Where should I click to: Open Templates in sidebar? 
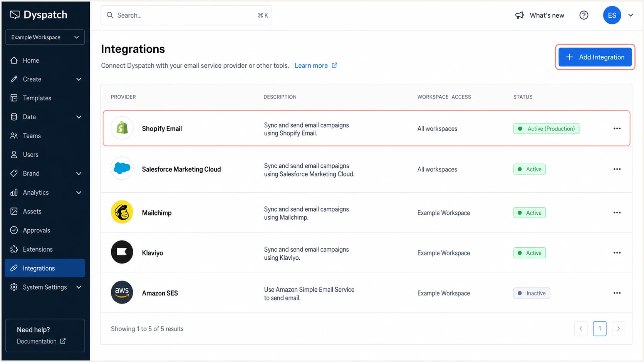[45, 98]
